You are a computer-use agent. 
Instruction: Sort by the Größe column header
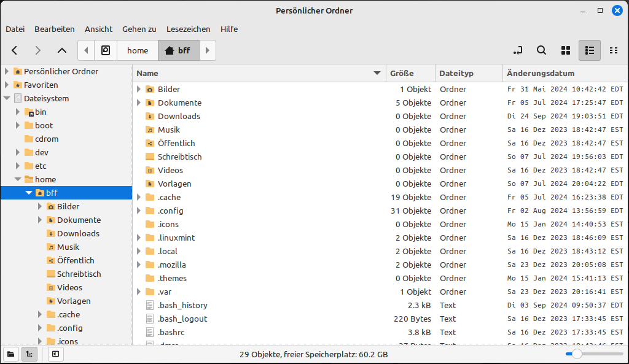411,74
